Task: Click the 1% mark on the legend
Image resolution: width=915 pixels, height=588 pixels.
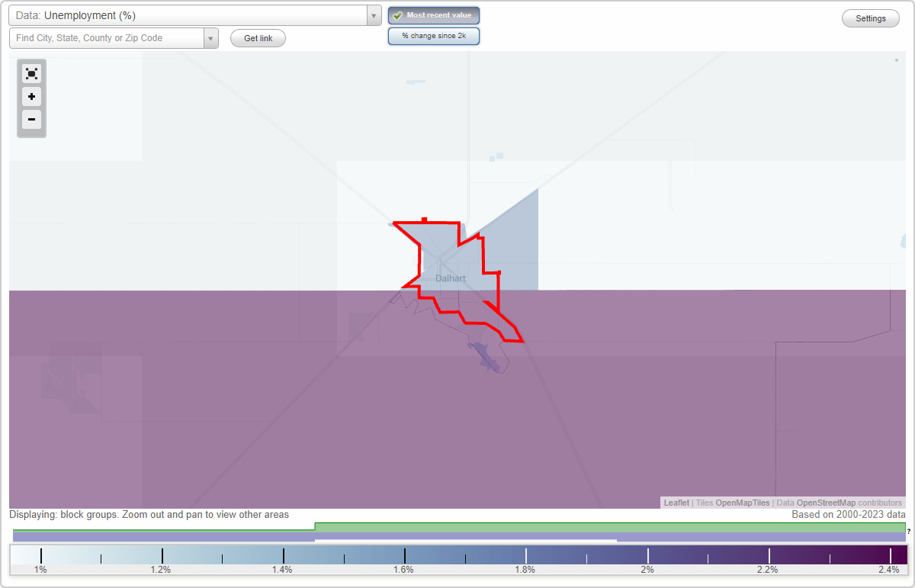Action: tap(40, 570)
